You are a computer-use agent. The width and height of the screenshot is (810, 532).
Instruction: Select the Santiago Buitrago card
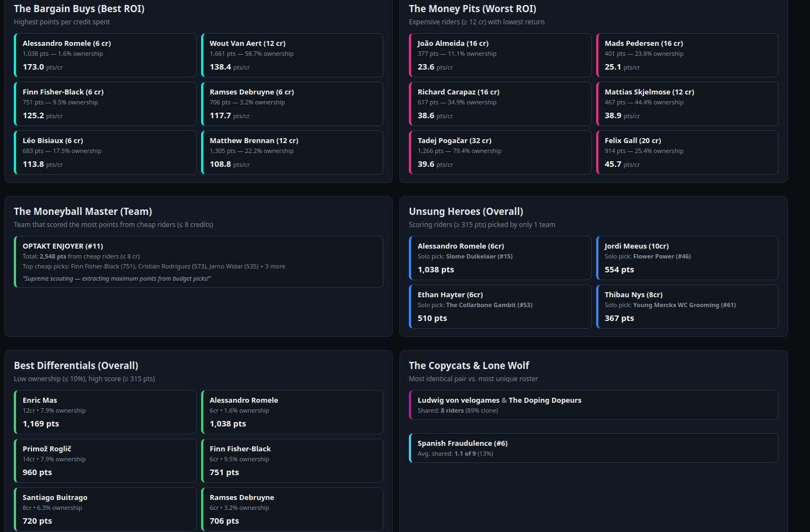(x=105, y=509)
